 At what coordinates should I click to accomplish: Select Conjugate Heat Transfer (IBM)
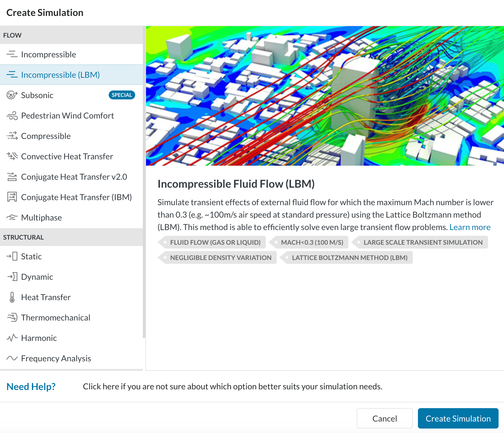click(71, 197)
